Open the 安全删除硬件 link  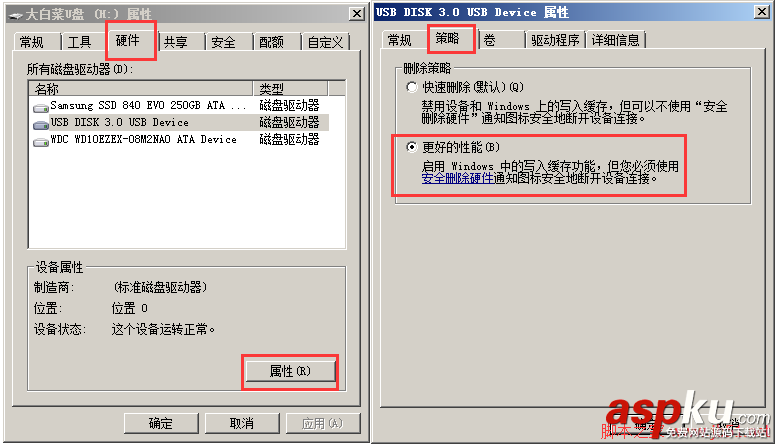pyautogui.click(x=458, y=178)
